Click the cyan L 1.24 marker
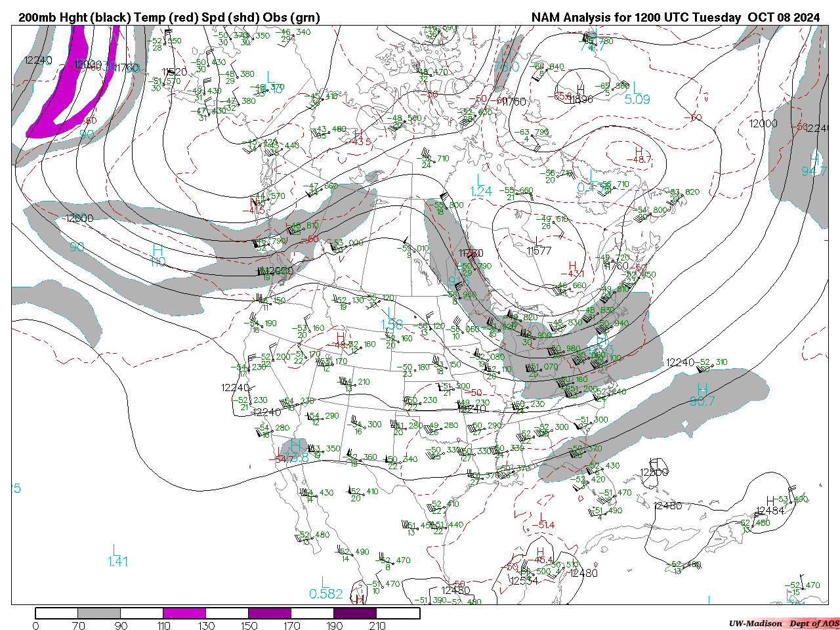The width and height of the screenshot is (840, 630). [481, 186]
